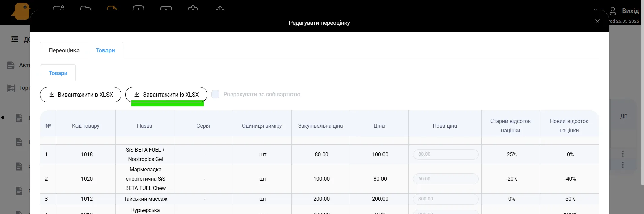
Task: Open the first row's three-dot actions menu
Action: tap(623, 154)
